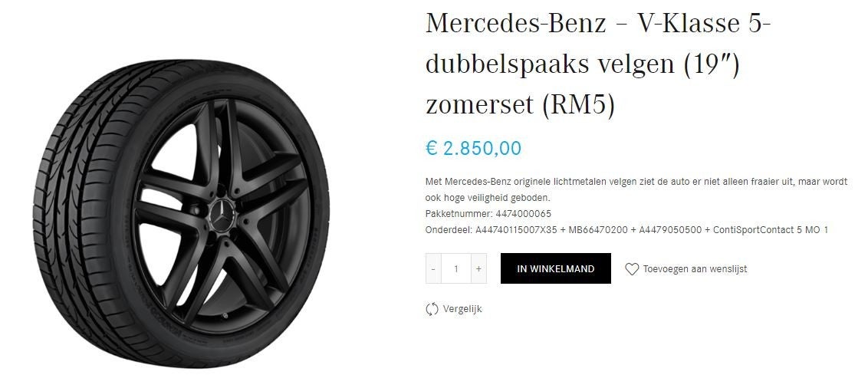Increase quantity with the plus button

coord(478,268)
